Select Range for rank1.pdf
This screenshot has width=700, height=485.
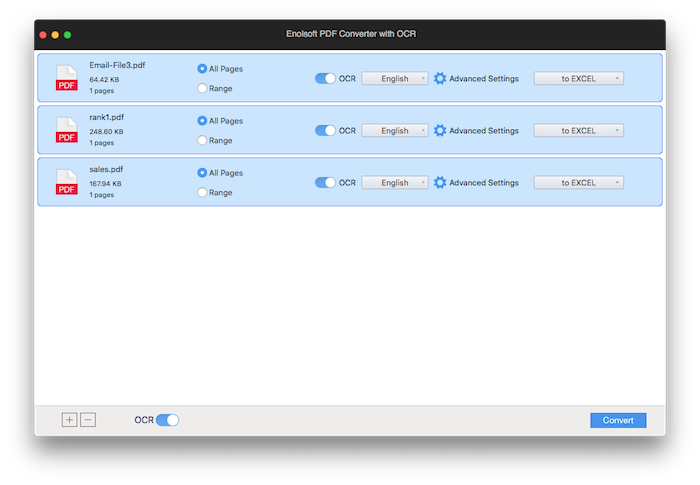click(202, 140)
